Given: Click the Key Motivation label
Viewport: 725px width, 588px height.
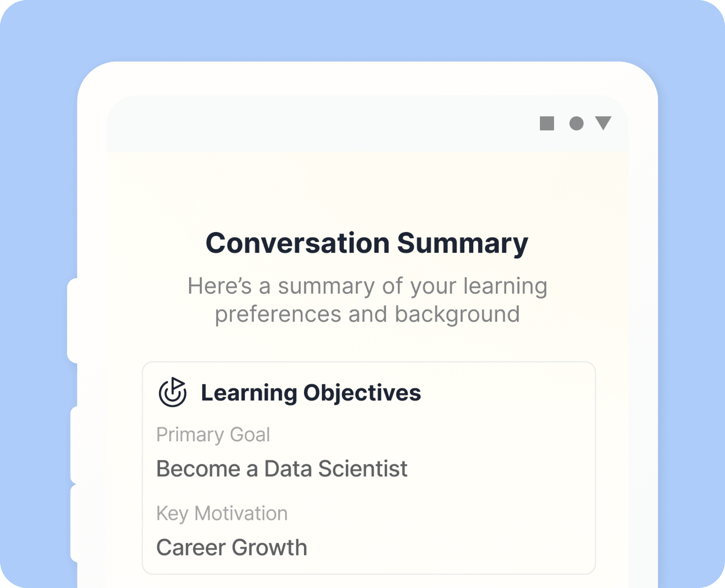Looking at the screenshot, I should pos(222,513).
